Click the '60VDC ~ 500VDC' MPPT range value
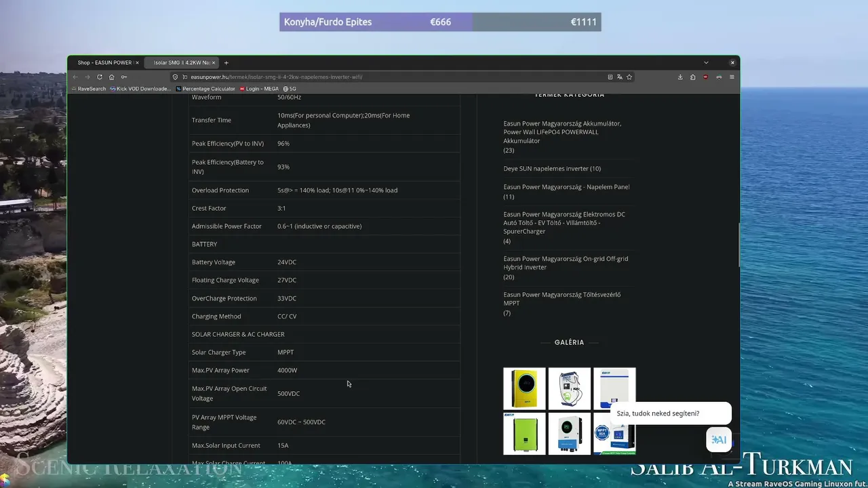868x488 pixels. [x=302, y=422]
